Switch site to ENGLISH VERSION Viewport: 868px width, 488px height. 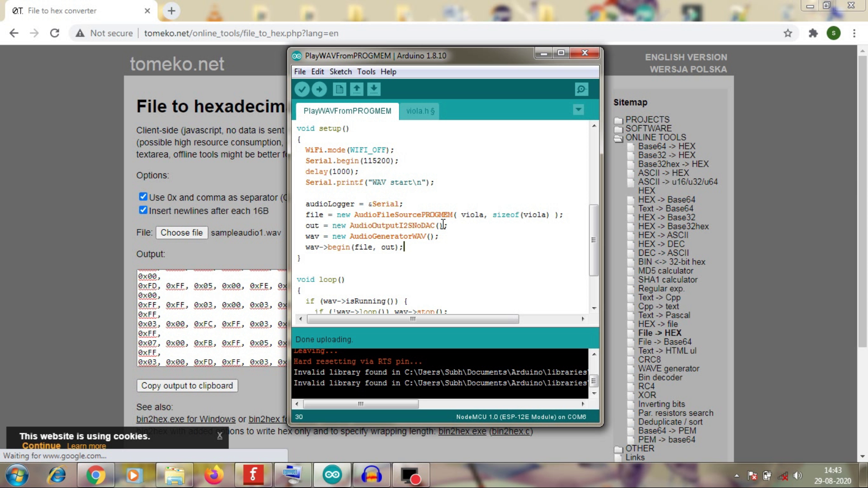tap(686, 57)
